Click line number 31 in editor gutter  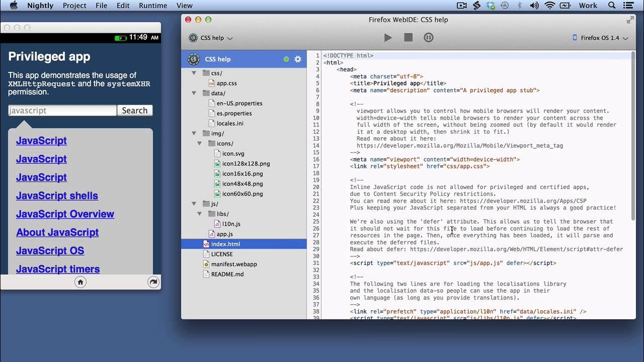[x=316, y=263]
